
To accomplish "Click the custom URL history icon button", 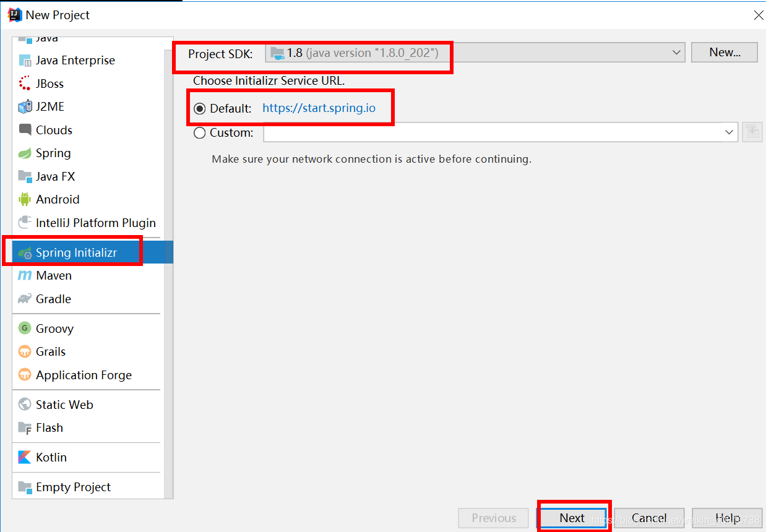I will click(x=752, y=132).
